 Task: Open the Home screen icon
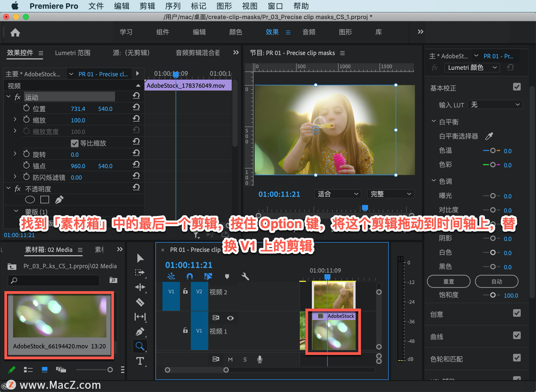point(15,32)
